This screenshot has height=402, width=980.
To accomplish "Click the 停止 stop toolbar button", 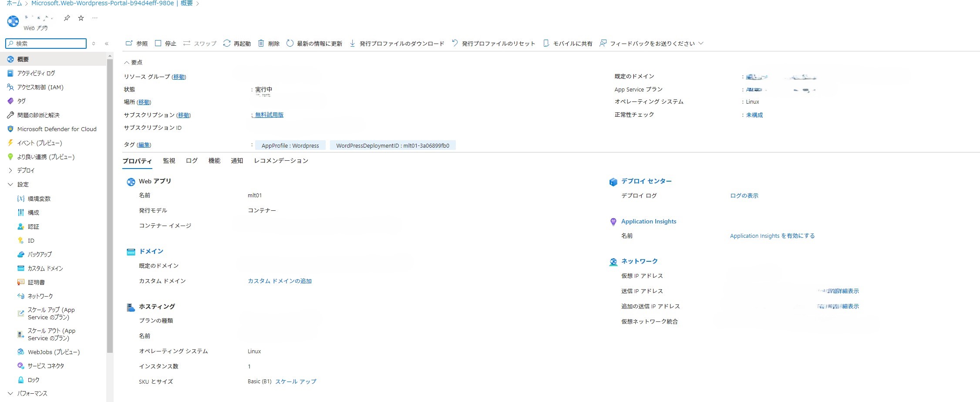I will (165, 44).
